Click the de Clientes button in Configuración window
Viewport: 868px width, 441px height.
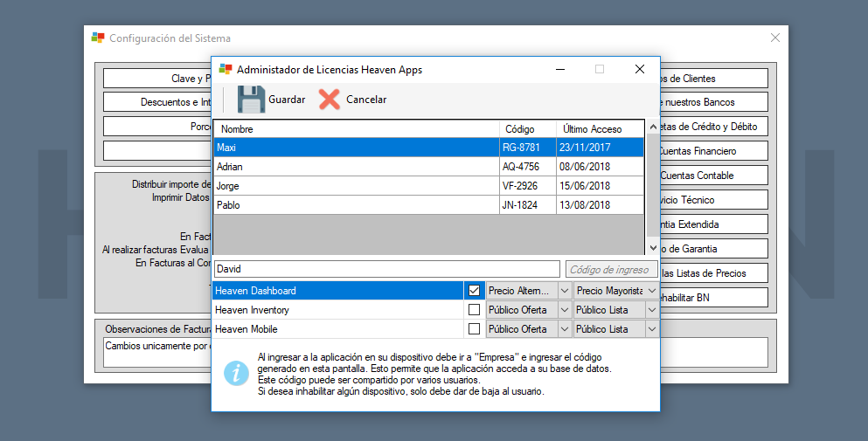(x=713, y=78)
